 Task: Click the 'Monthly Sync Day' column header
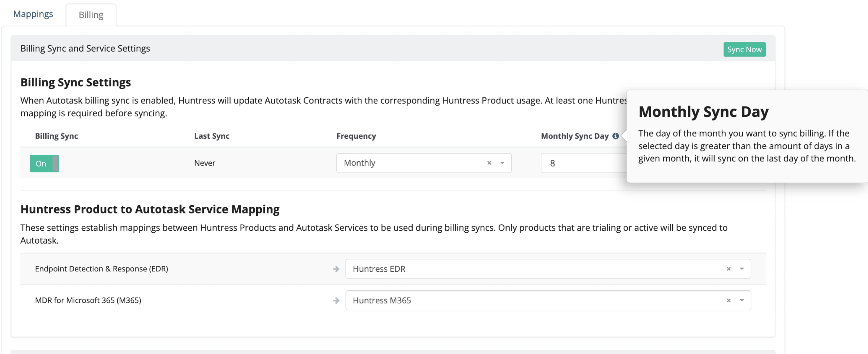click(x=575, y=136)
